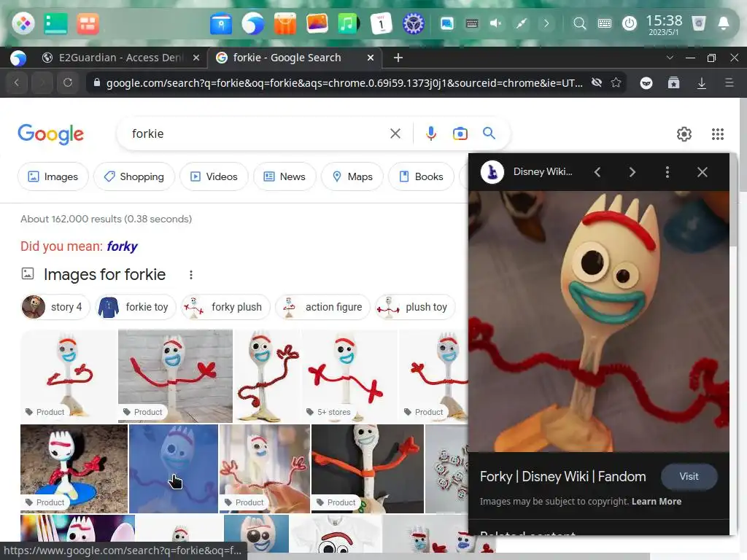Close the forkie Google Search tab
Image resolution: width=747 pixels, height=560 pixels.
[x=370, y=58]
